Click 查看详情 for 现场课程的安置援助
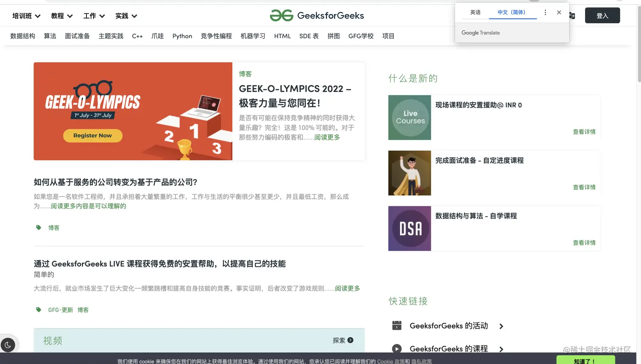641x364 pixels. (x=584, y=132)
